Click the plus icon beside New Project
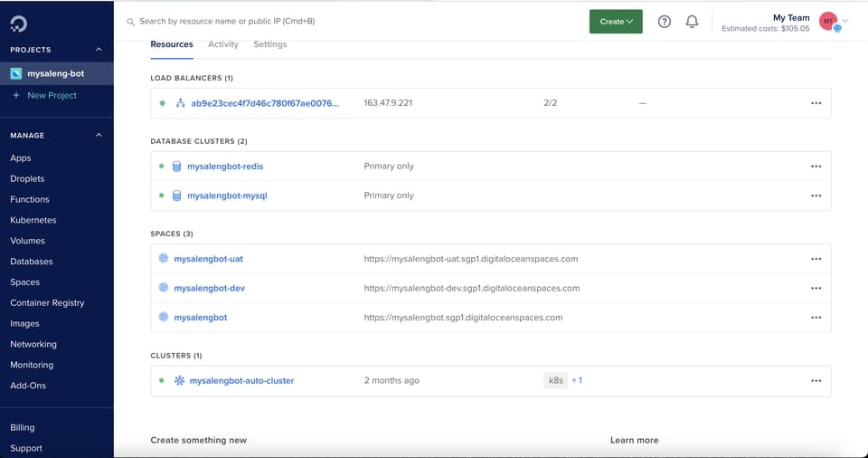The height and width of the screenshot is (458, 868). (16, 95)
